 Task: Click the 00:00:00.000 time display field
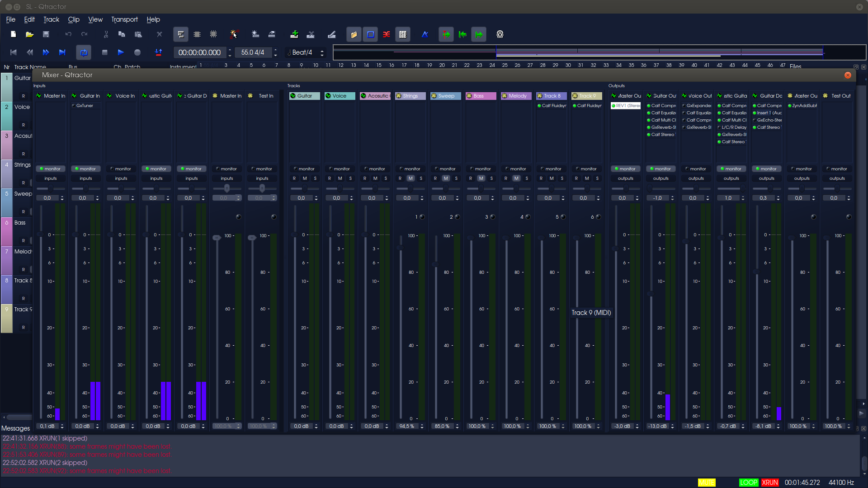pyautogui.click(x=199, y=52)
